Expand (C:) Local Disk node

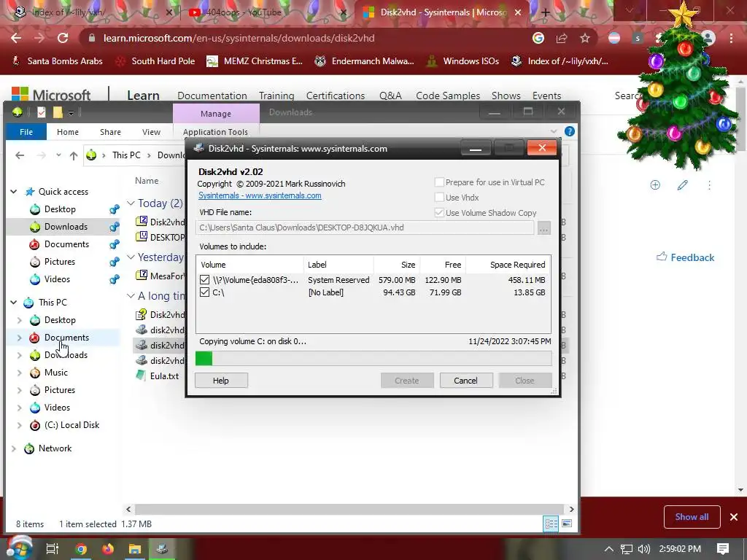click(20, 425)
